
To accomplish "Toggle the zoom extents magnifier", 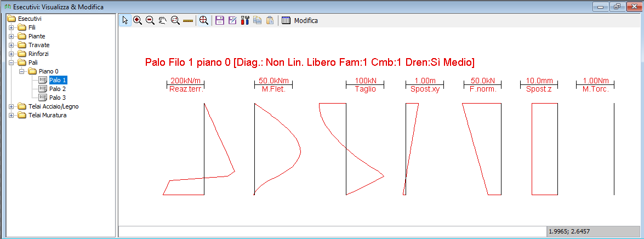I will tap(203, 20).
